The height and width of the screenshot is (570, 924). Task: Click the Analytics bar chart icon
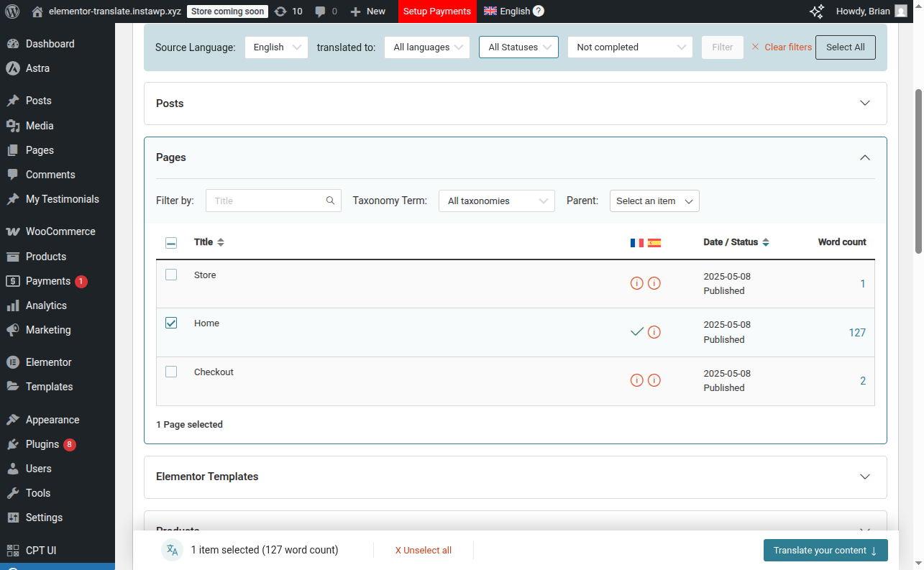coord(12,305)
